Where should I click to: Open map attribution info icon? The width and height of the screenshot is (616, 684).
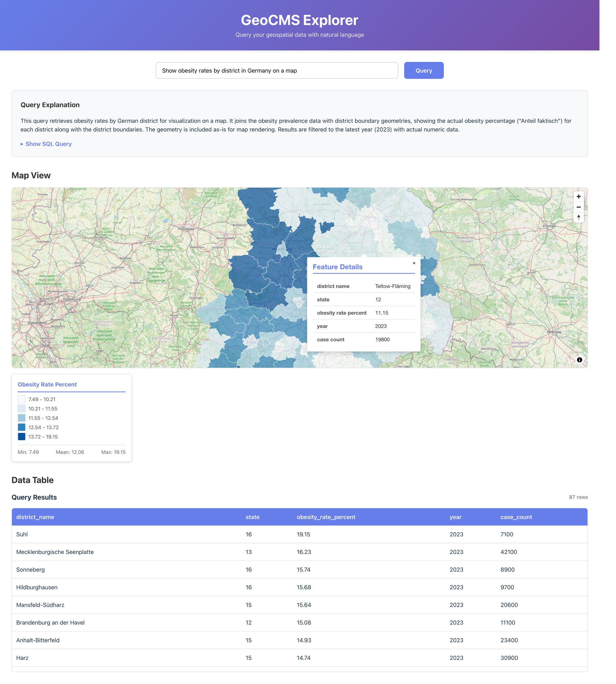coord(579,360)
